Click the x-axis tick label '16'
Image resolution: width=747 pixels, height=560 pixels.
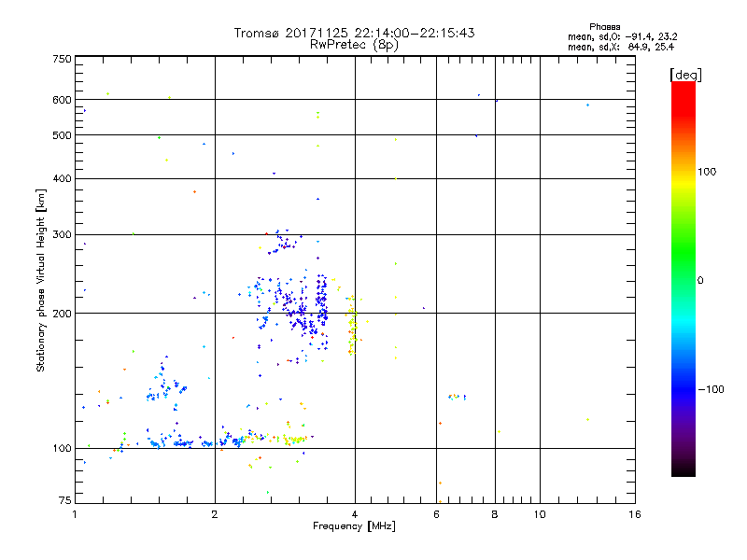635,514
